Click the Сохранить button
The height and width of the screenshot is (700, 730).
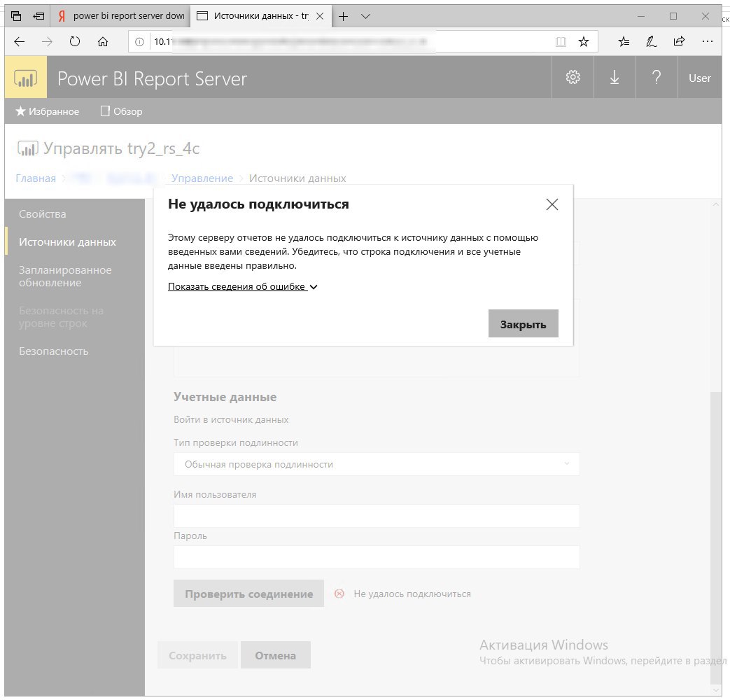coord(197,655)
